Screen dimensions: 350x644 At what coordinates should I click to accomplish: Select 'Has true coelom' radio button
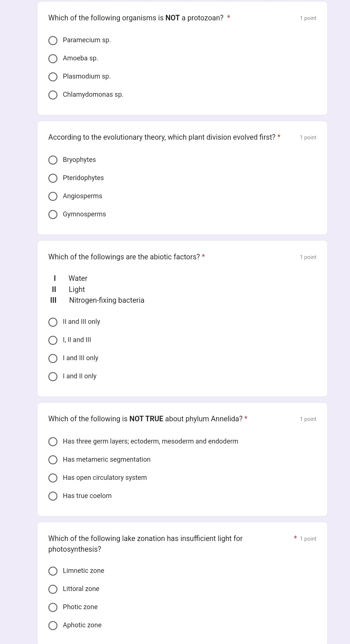(x=53, y=496)
